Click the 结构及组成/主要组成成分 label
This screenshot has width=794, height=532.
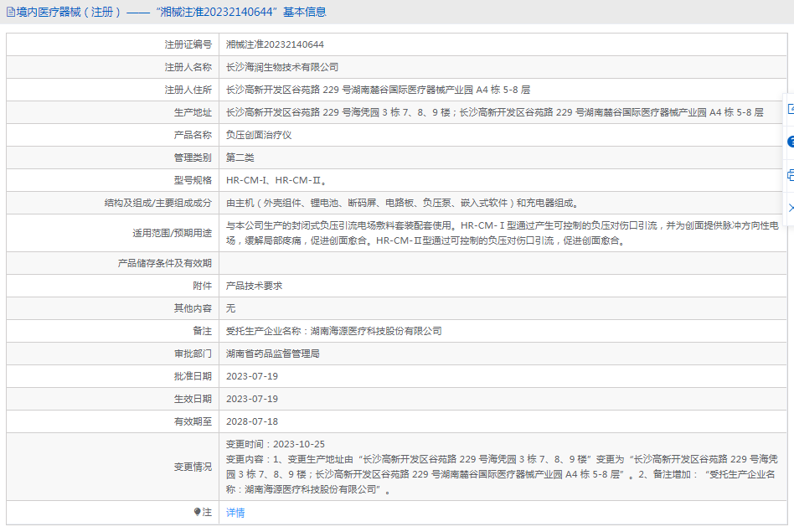coord(158,204)
